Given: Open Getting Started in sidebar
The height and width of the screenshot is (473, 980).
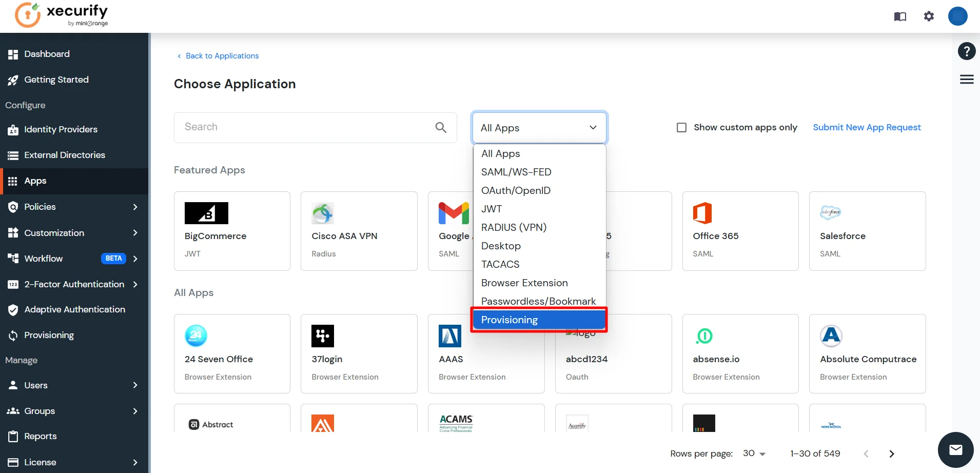Looking at the screenshot, I should (74, 80).
